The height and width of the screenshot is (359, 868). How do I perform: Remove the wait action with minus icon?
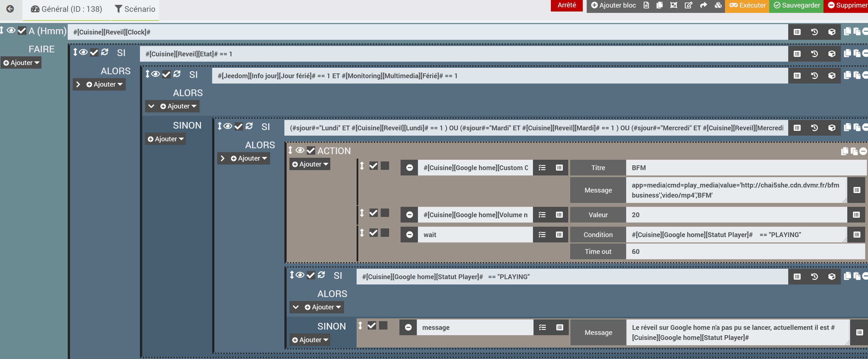click(410, 235)
